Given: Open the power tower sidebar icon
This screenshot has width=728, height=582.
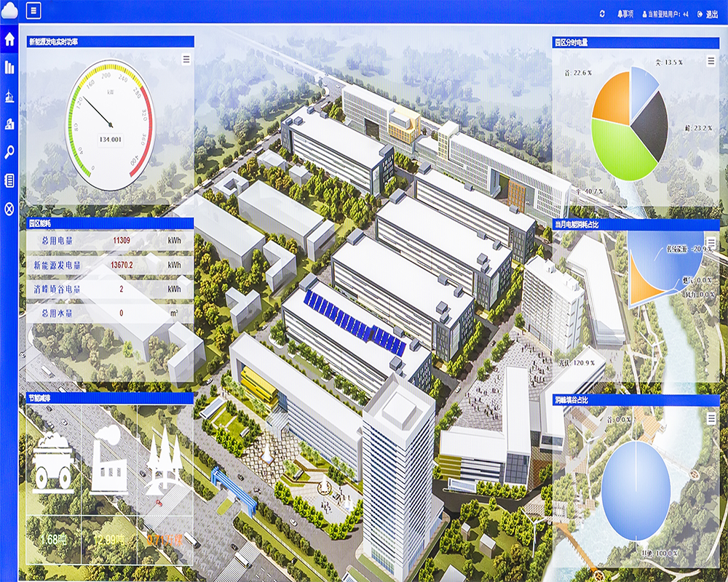Looking at the screenshot, I should tap(9, 96).
